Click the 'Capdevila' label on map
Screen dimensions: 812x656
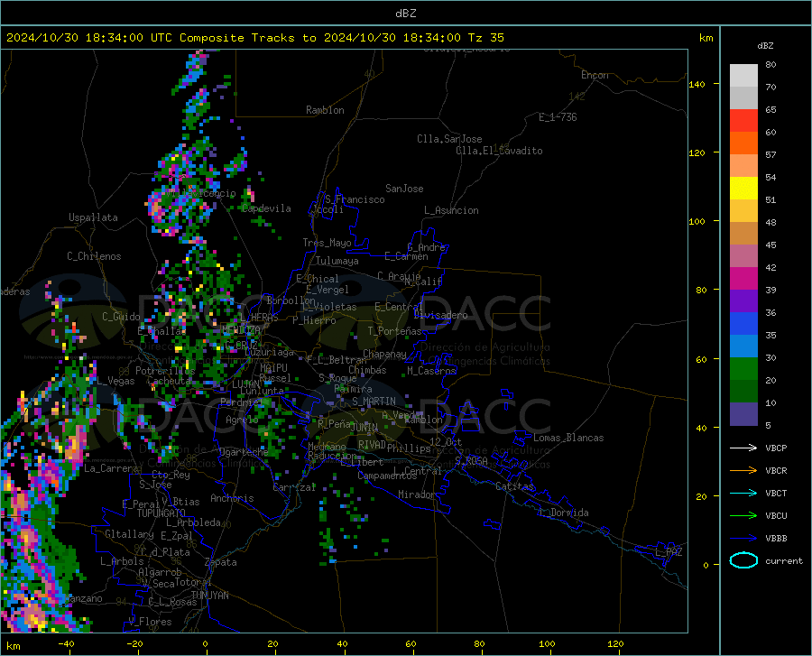tap(266, 208)
